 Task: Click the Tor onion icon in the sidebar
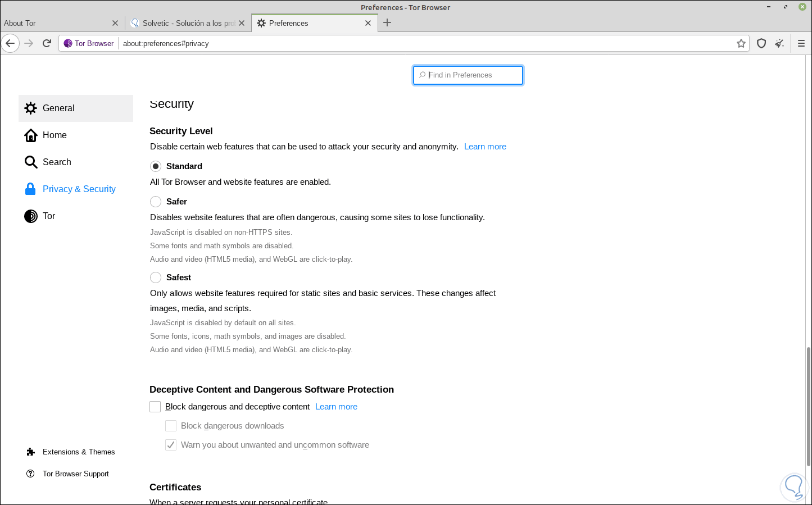(x=31, y=216)
